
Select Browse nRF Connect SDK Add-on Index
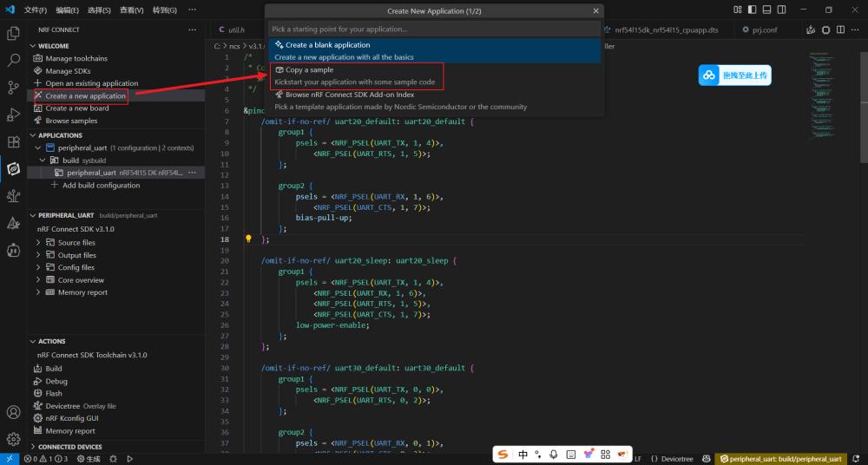[435, 101]
